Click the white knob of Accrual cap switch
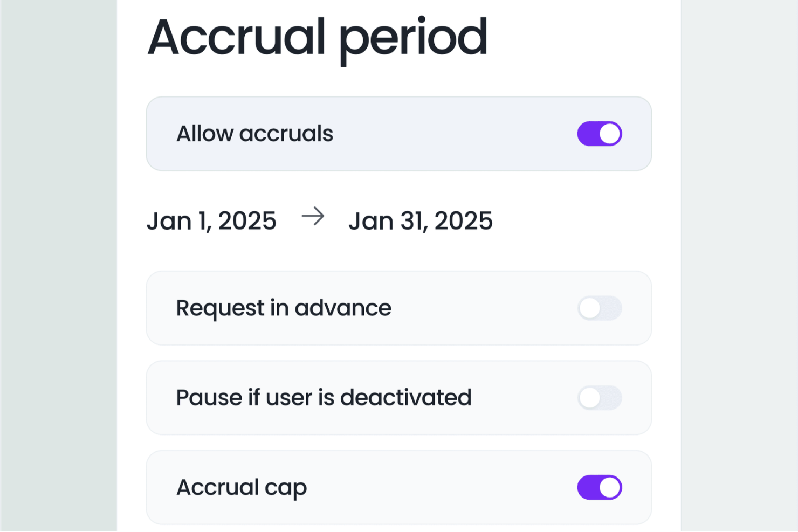Image resolution: width=798 pixels, height=532 pixels. tap(610, 487)
